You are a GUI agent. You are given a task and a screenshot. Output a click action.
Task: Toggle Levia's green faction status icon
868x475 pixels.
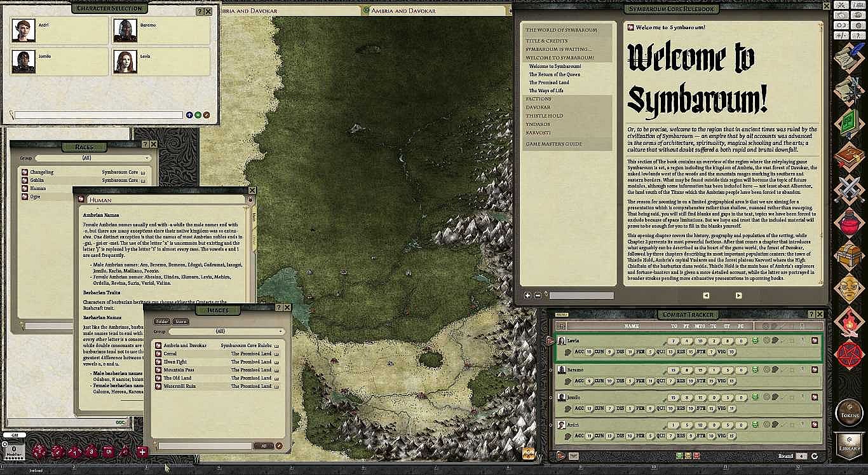click(x=755, y=341)
